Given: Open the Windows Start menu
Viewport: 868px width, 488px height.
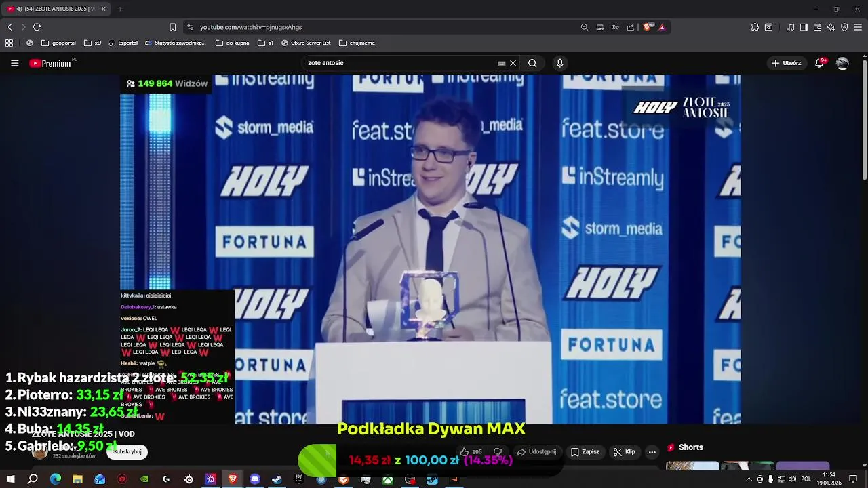Looking at the screenshot, I should pyautogui.click(x=10, y=479).
